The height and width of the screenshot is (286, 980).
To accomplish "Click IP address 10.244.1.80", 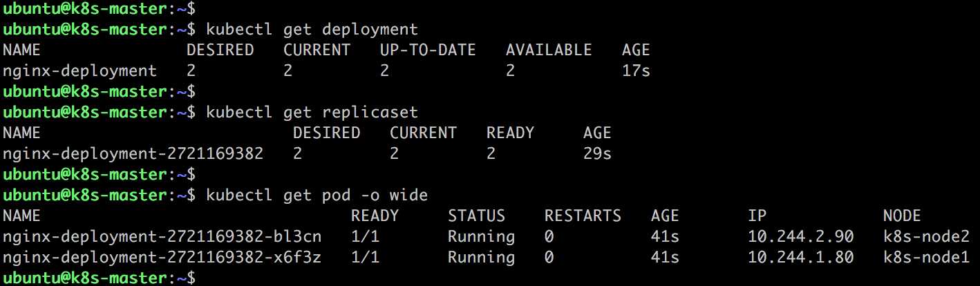I will 801,257.
